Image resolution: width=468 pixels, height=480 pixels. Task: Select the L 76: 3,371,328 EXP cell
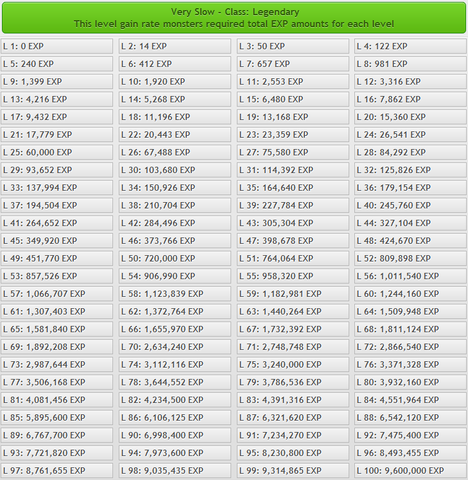coord(410,364)
